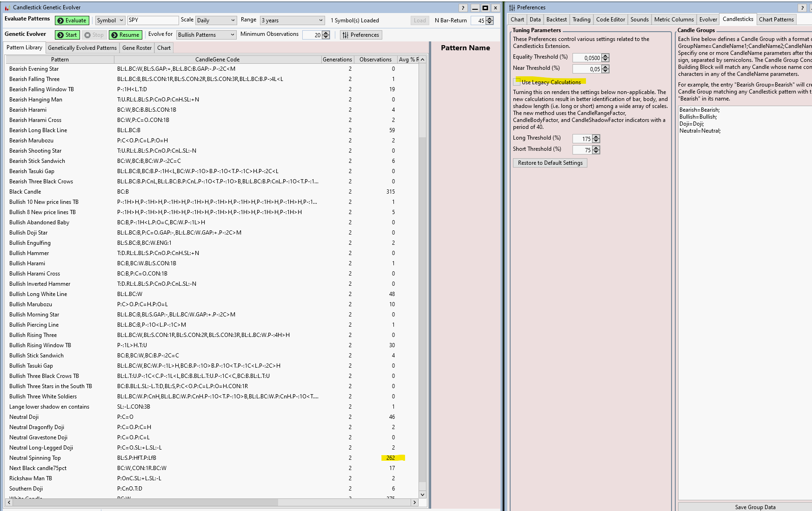
Task: Select the Bearish Harami Cross row
Action: point(212,120)
